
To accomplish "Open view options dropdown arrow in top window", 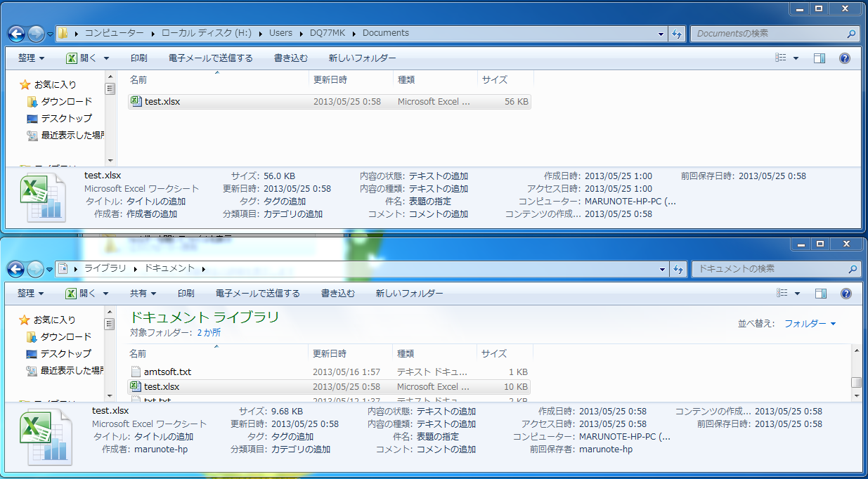I will click(796, 58).
